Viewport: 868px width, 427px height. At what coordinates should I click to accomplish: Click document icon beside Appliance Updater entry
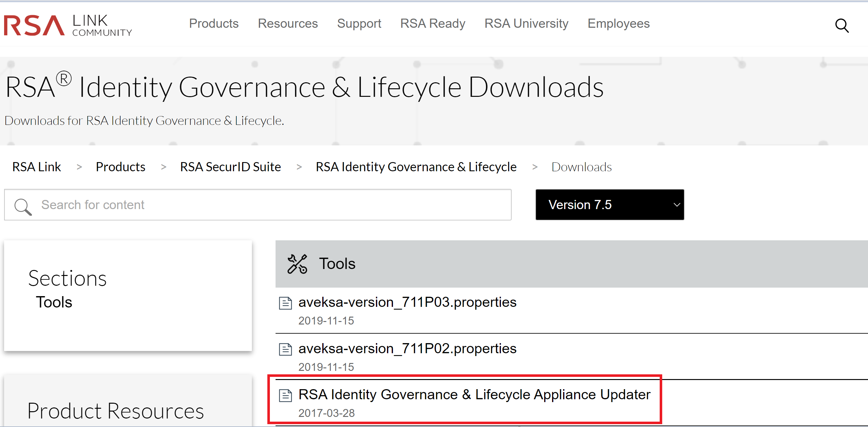point(285,395)
